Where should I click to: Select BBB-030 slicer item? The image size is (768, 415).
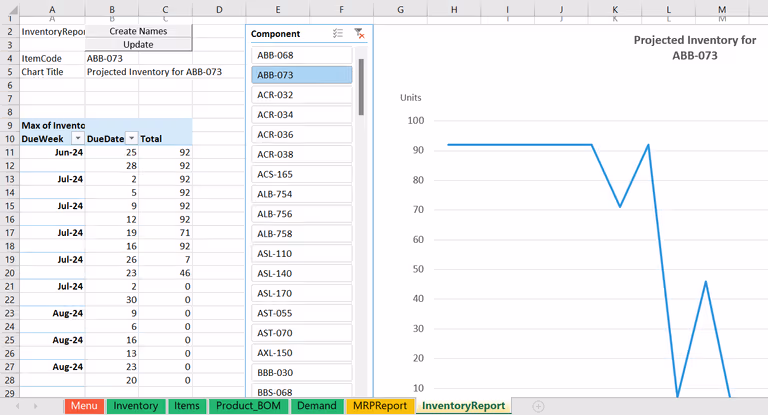click(302, 373)
